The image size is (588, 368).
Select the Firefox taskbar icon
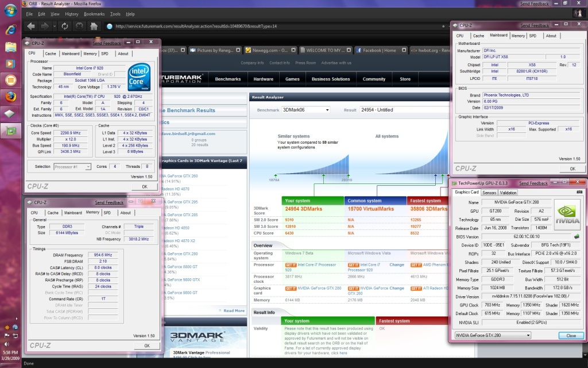click(10, 97)
